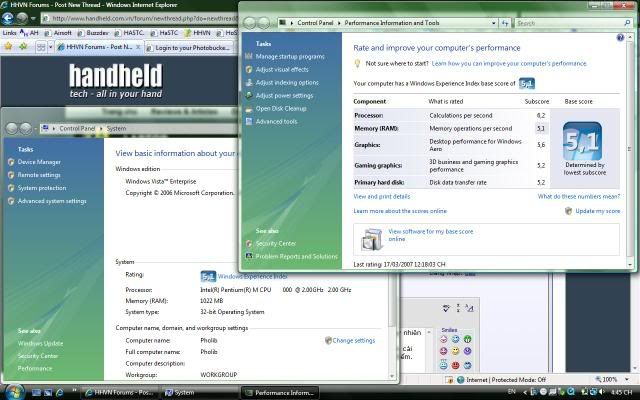
Task: Open Adjust visual effects task
Action: [282, 70]
